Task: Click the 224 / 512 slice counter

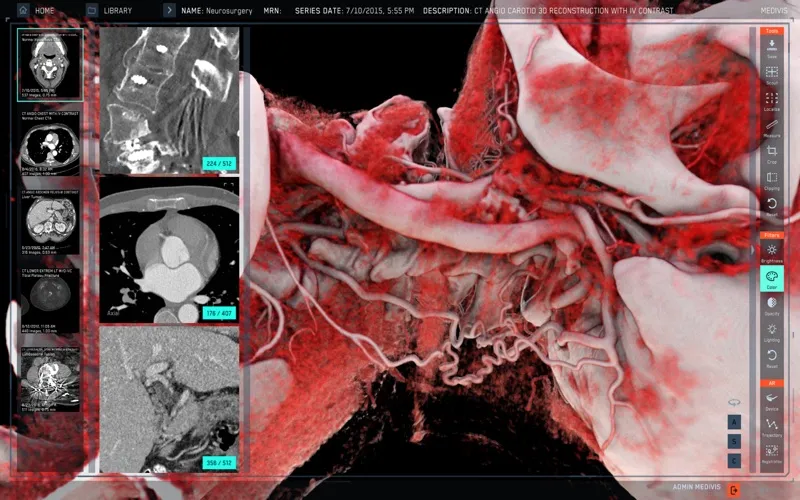Action: (x=219, y=164)
